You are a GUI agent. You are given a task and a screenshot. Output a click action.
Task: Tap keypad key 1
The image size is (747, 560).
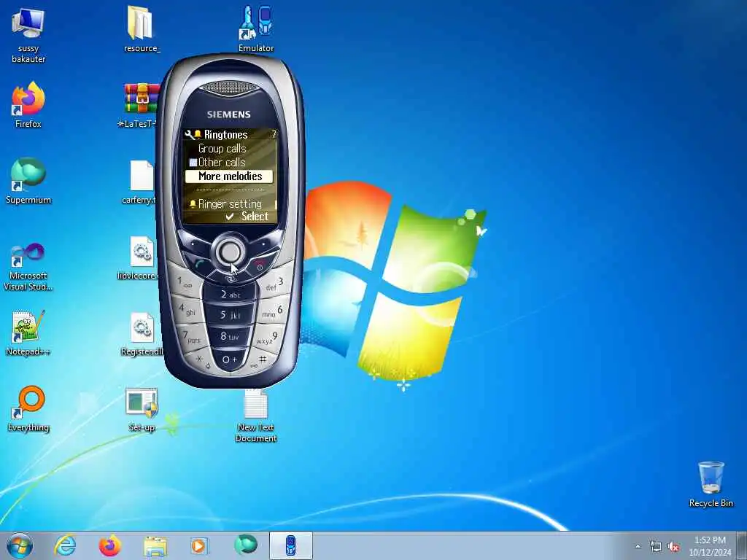(184, 282)
